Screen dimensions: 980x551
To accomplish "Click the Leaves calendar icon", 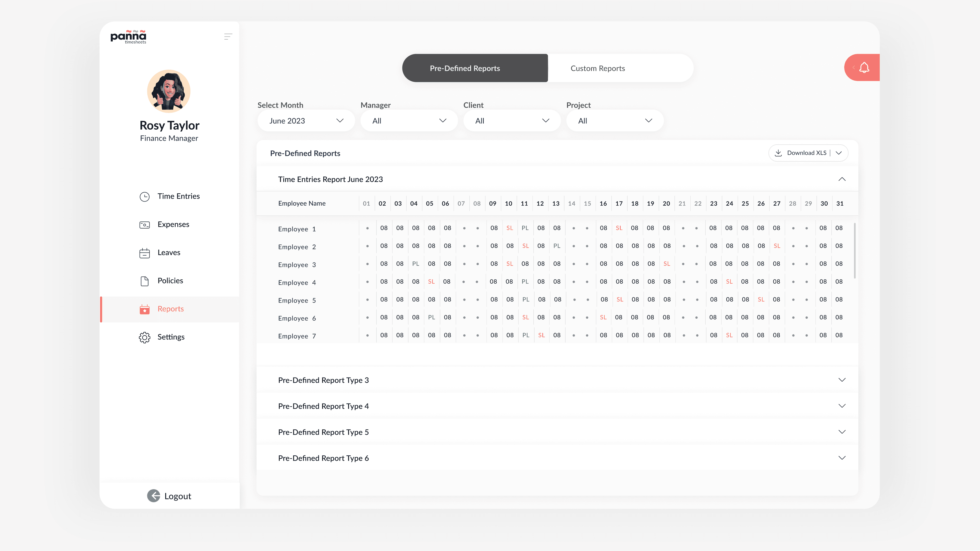I will tap(144, 253).
